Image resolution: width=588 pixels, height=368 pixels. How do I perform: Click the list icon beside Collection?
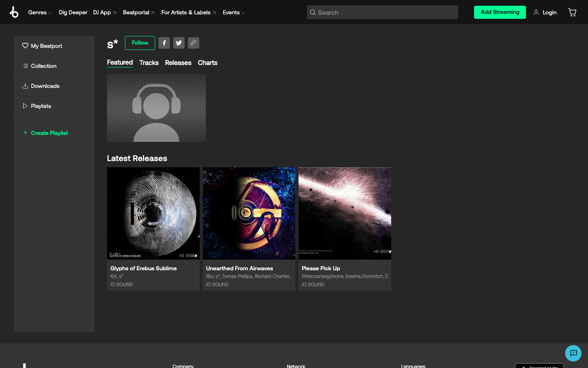(x=25, y=66)
